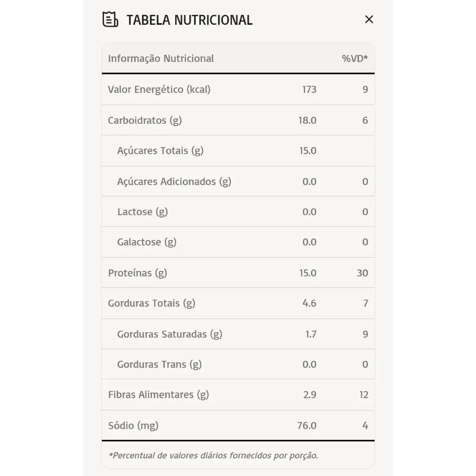Screen dimensions: 476x476
Task: Click the Galactose (g) row label
Action: pos(147,242)
